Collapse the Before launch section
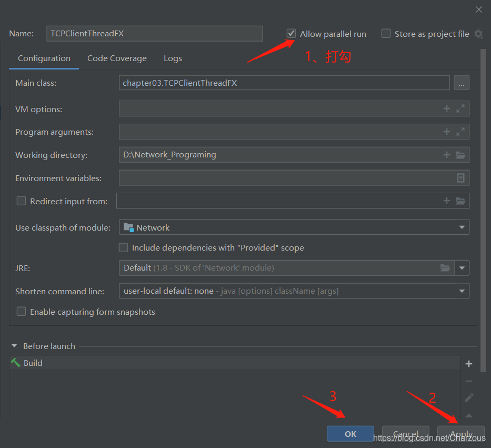 [x=14, y=346]
